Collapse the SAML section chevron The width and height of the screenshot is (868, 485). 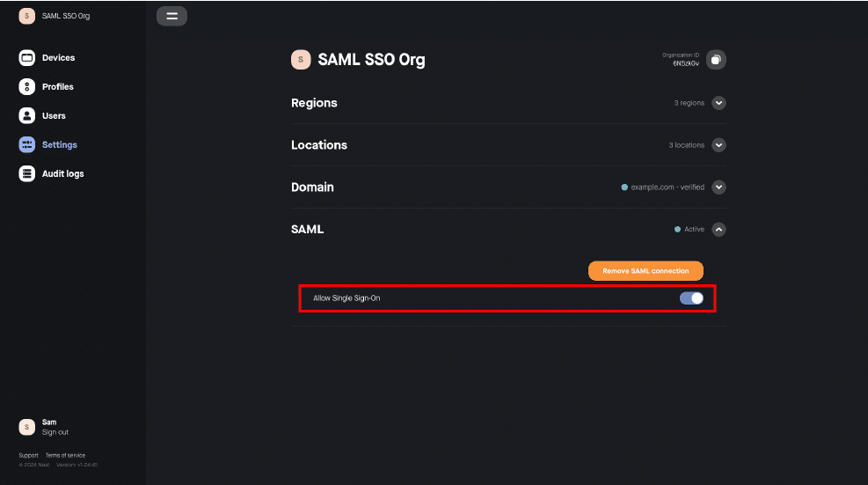(718, 230)
